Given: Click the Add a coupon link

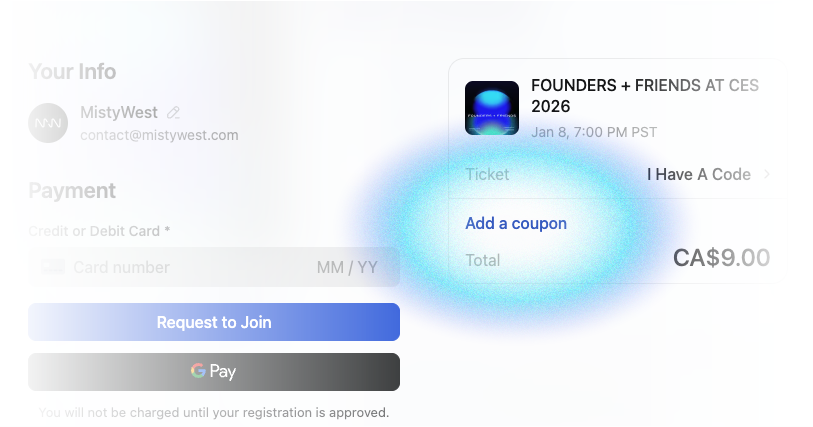Looking at the screenshot, I should (516, 223).
